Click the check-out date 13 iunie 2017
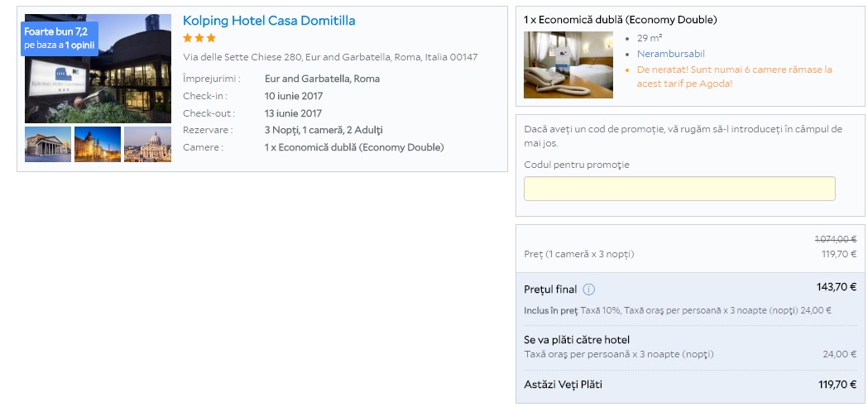This screenshot has width=868, height=407. (x=293, y=113)
